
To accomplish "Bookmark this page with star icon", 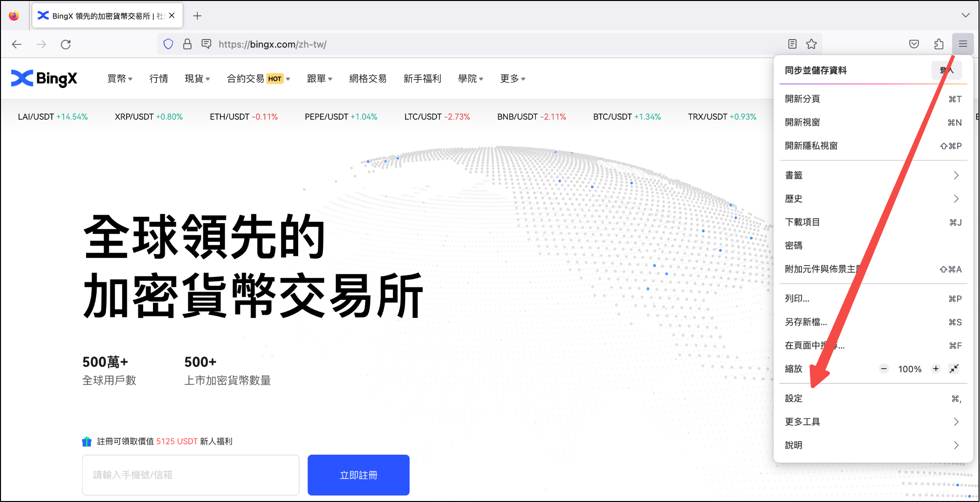I will click(x=811, y=44).
